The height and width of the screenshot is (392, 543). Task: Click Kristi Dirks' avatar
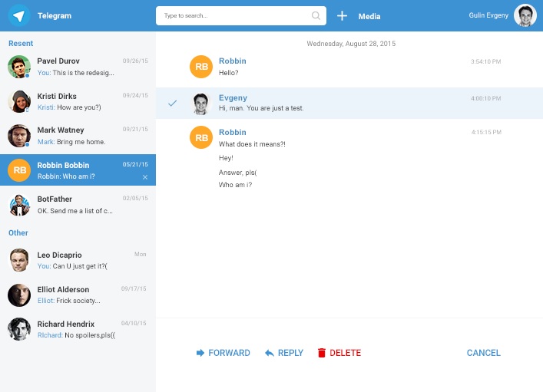pos(19,101)
